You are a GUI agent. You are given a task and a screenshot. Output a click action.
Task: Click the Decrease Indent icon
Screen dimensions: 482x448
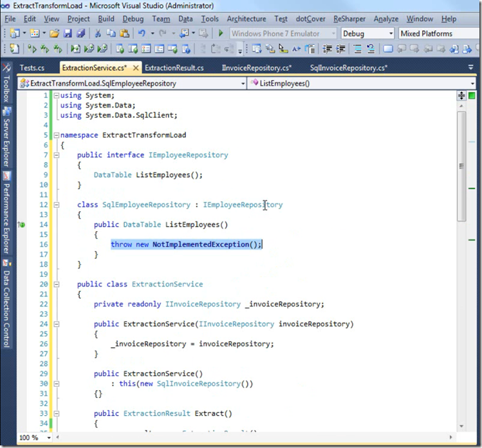point(327,49)
